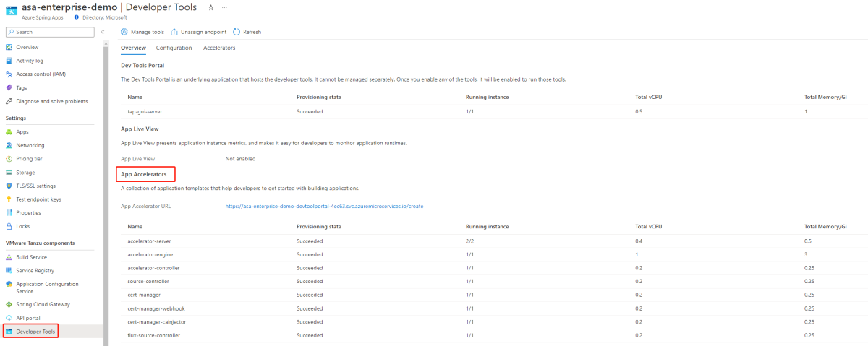
Task: Click the 2/2 running instance value
Action: click(470, 241)
